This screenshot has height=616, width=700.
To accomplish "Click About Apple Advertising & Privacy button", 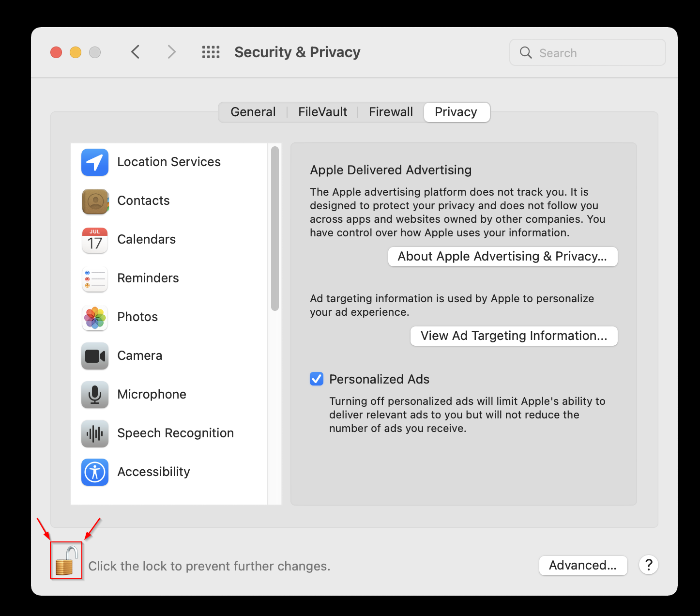I will 502,257.
